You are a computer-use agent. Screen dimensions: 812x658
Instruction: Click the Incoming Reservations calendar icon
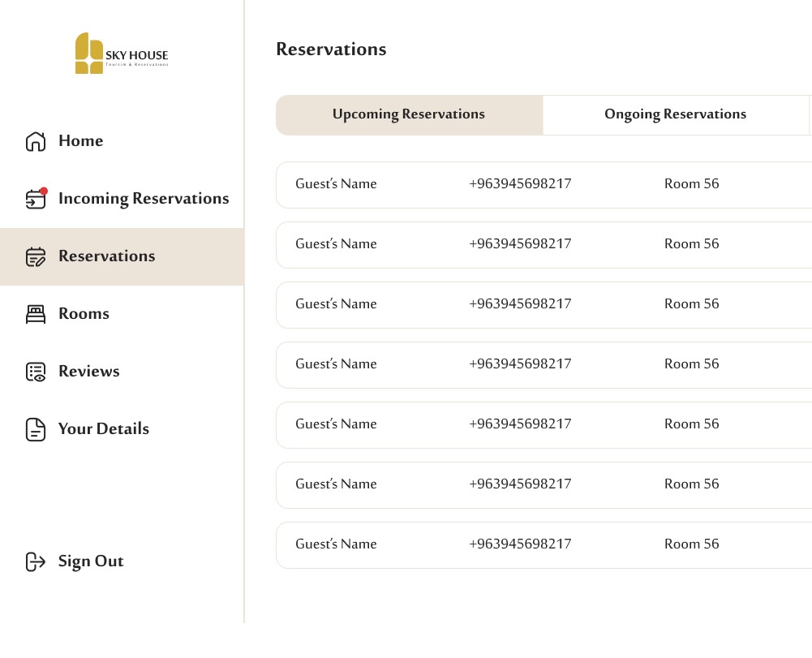click(x=35, y=200)
